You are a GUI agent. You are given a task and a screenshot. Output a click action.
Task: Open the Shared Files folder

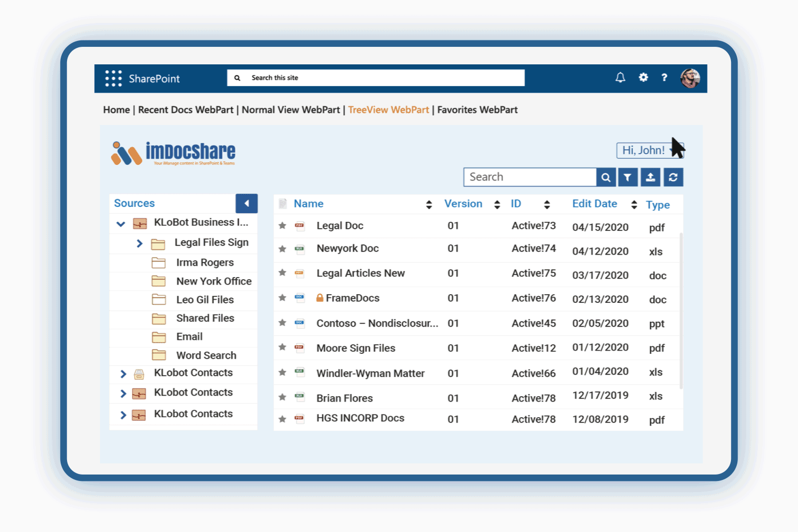[205, 318]
